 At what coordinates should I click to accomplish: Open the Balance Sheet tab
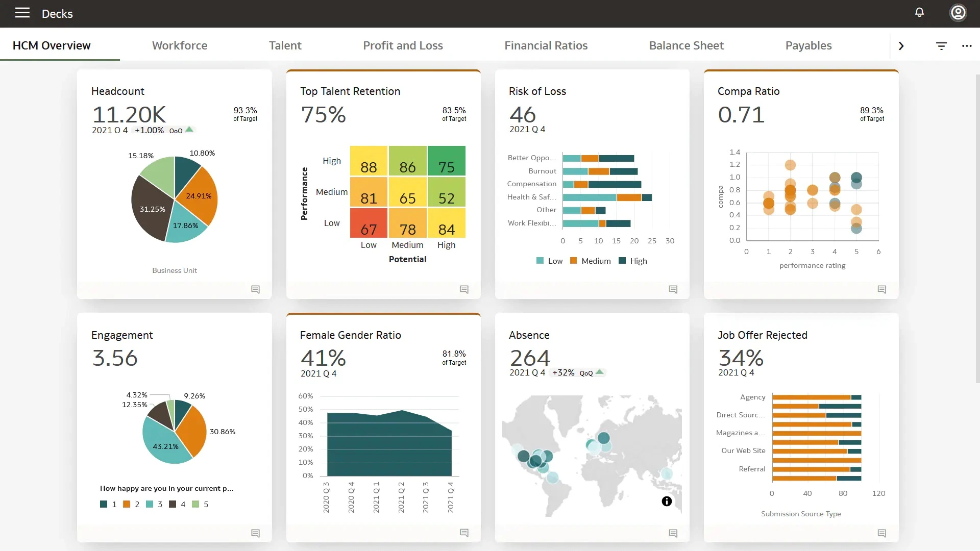(x=686, y=45)
